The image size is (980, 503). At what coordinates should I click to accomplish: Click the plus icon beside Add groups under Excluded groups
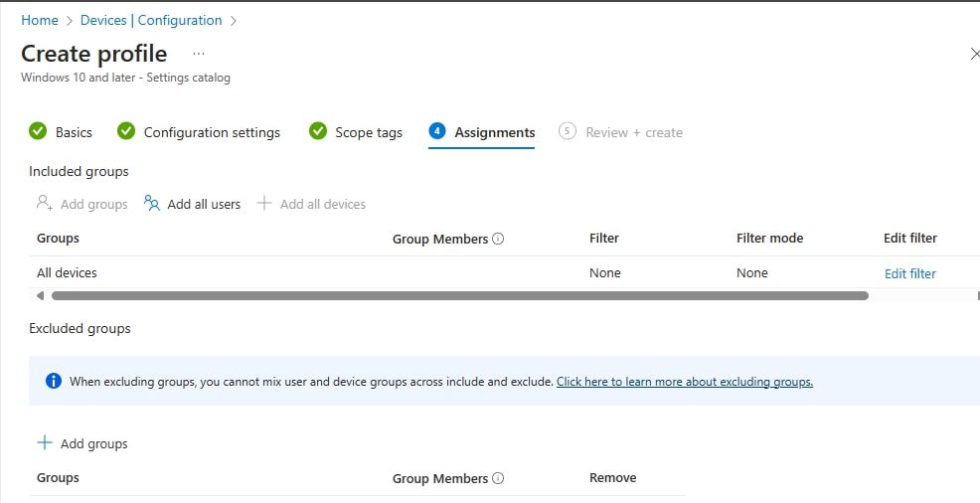(x=44, y=443)
